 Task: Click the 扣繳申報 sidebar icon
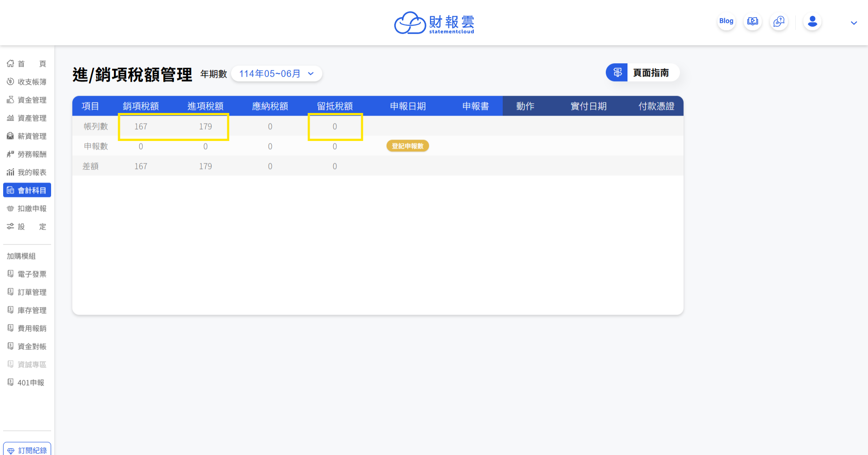tap(10, 208)
